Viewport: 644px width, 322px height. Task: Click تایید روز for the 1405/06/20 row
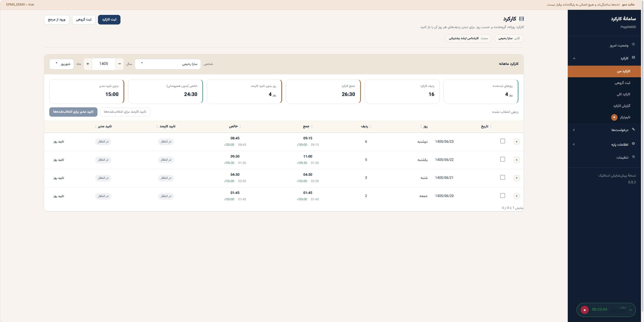click(x=59, y=196)
